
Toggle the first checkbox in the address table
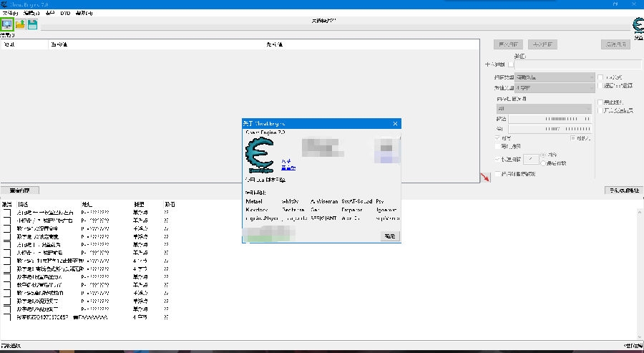tap(6, 213)
